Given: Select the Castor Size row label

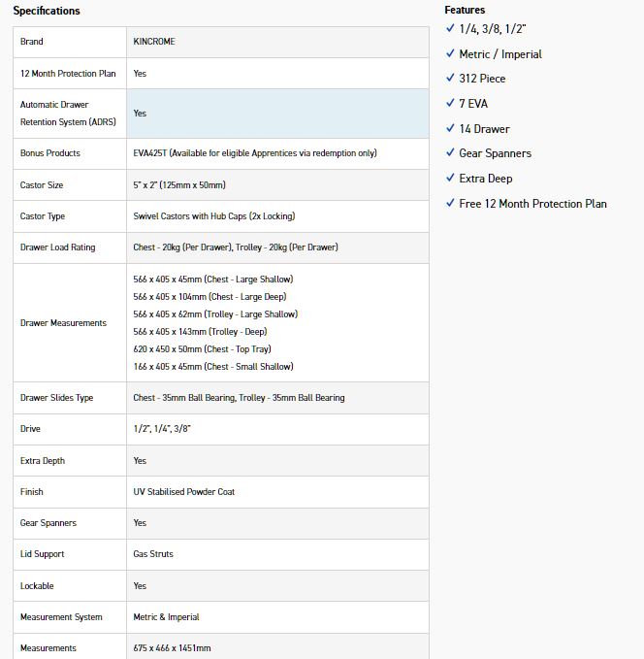Looking at the screenshot, I should point(43,184).
